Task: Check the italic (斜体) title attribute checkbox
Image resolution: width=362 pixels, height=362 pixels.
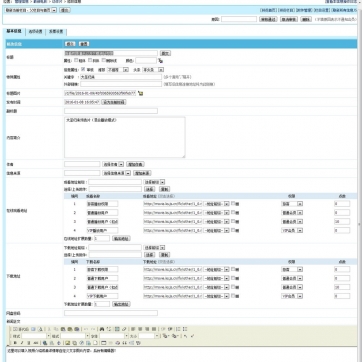Action: pos(90,60)
